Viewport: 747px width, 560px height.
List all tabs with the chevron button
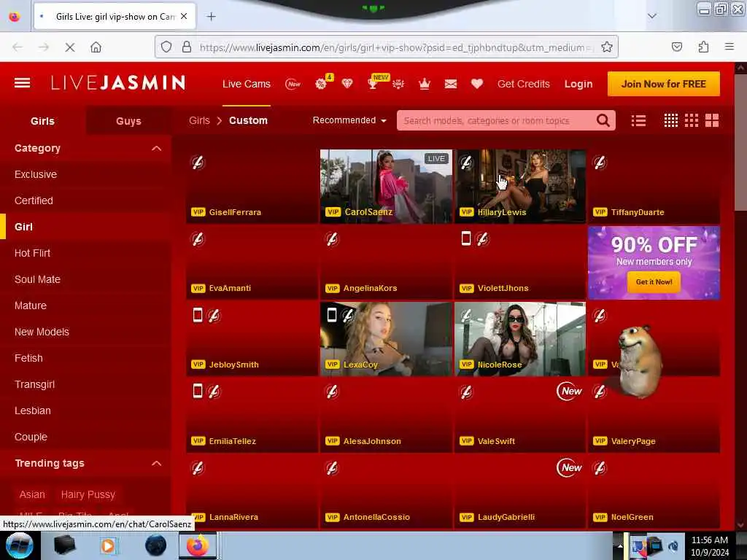coord(651,16)
